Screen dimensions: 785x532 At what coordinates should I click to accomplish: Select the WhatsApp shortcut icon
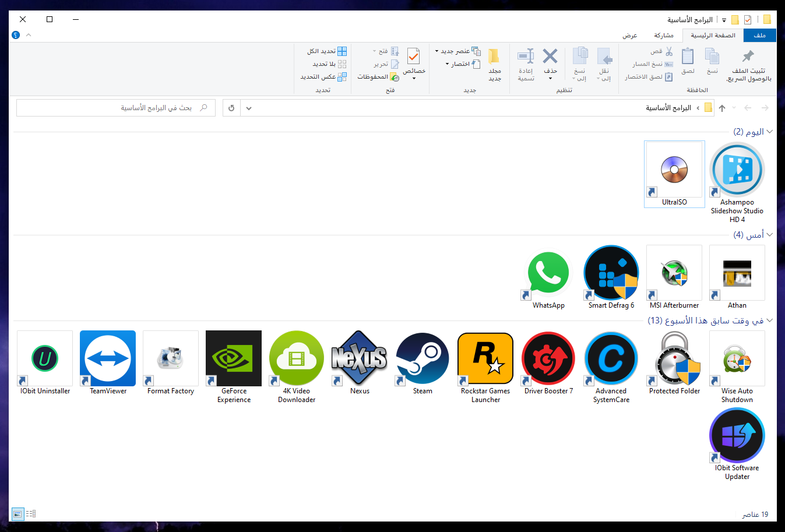[548, 273]
